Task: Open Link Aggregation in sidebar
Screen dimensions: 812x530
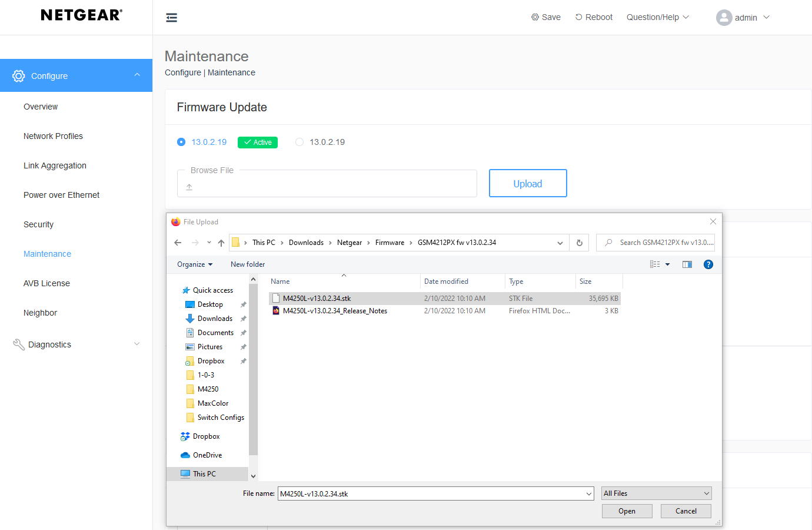Action: click(55, 165)
